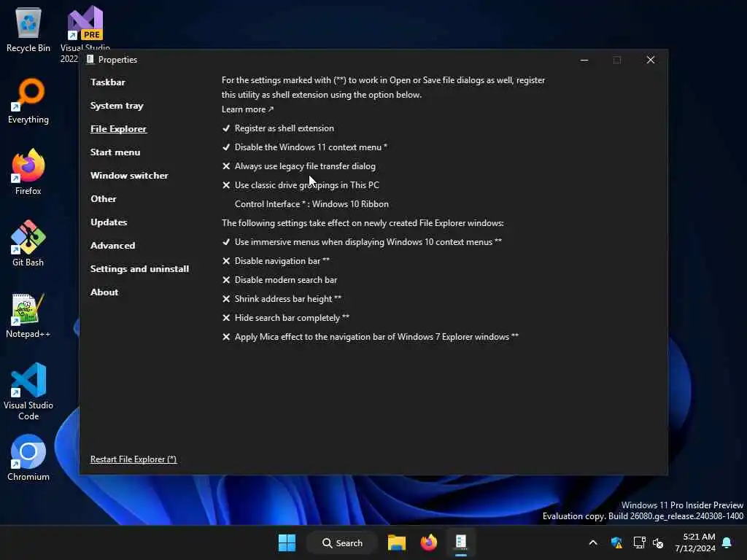
Task: Launch Visual Studio Code from desktop
Action: 28,392
